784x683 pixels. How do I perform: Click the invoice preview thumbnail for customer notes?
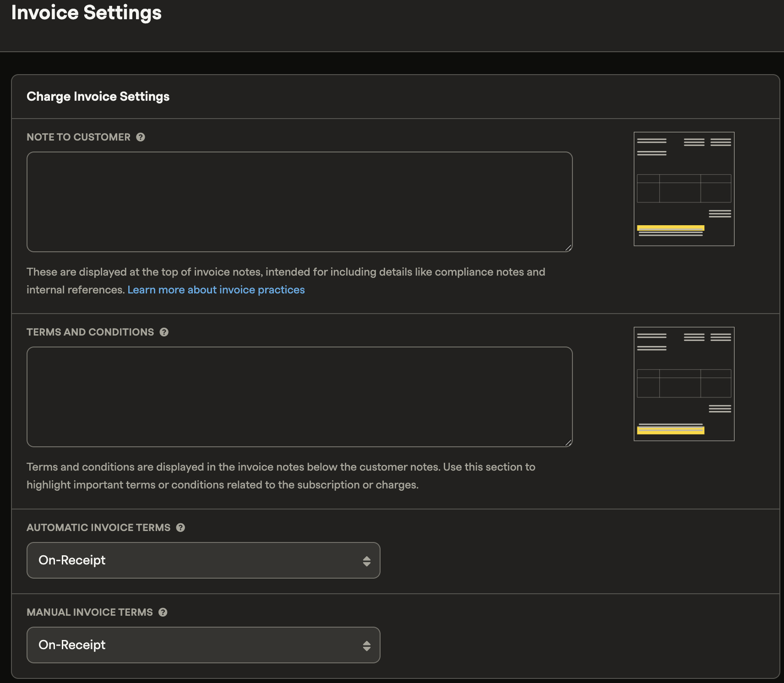pos(684,189)
